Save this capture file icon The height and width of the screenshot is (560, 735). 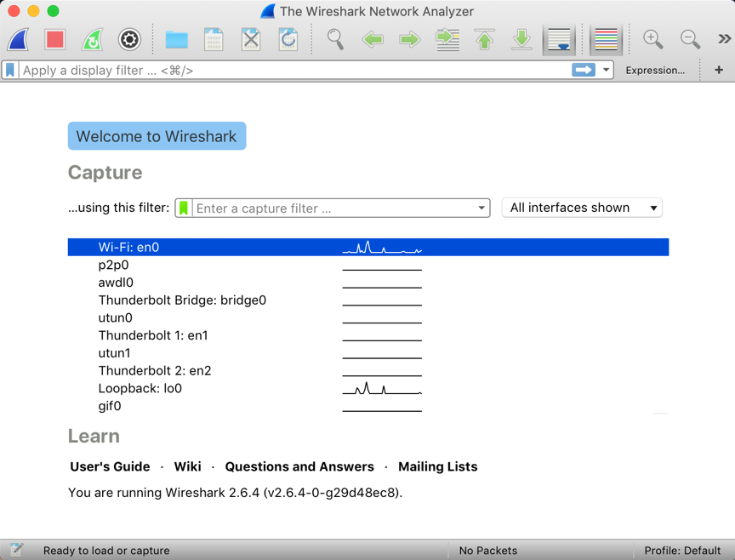214,39
